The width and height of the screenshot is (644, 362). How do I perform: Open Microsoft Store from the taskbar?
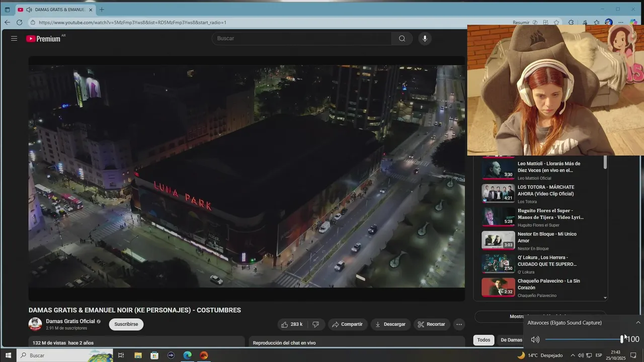pos(154,355)
